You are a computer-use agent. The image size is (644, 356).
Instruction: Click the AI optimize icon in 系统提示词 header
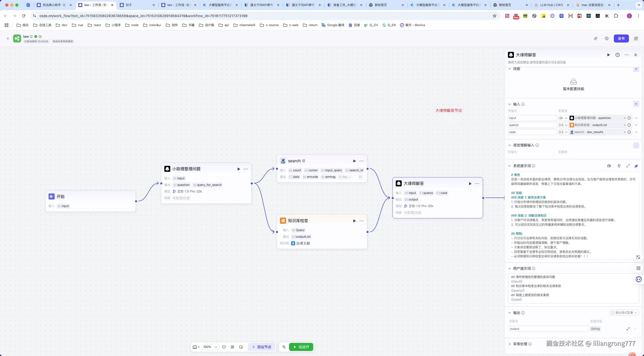pos(636,166)
